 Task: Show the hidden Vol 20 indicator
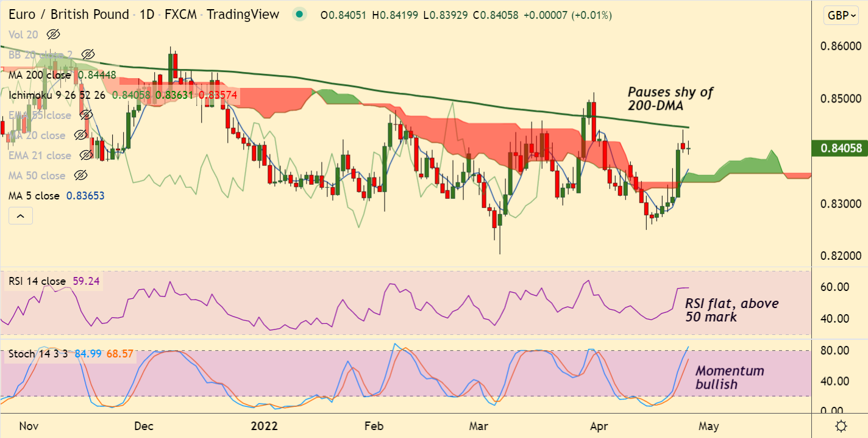54,34
